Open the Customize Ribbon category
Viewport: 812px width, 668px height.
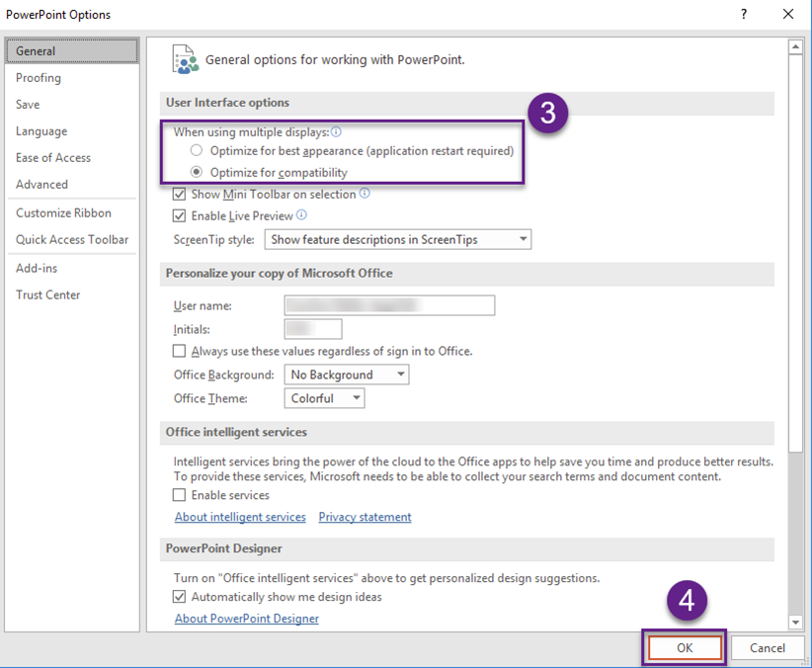tap(72, 213)
